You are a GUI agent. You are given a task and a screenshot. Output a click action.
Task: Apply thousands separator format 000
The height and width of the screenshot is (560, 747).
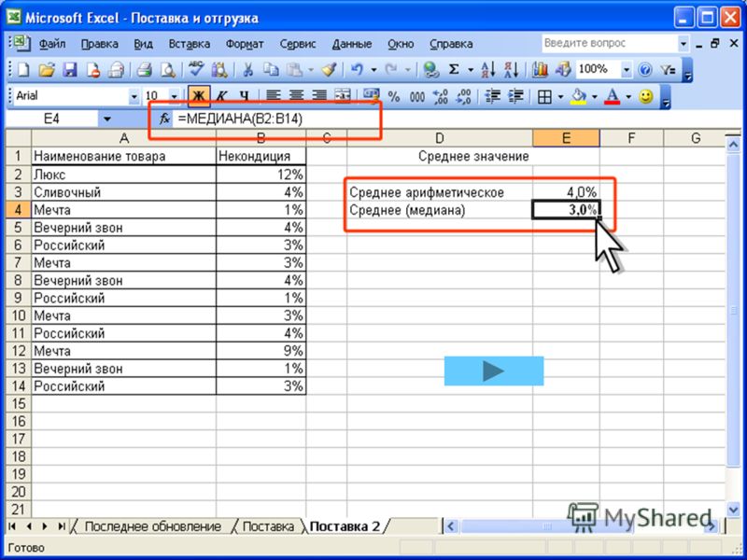tap(416, 97)
